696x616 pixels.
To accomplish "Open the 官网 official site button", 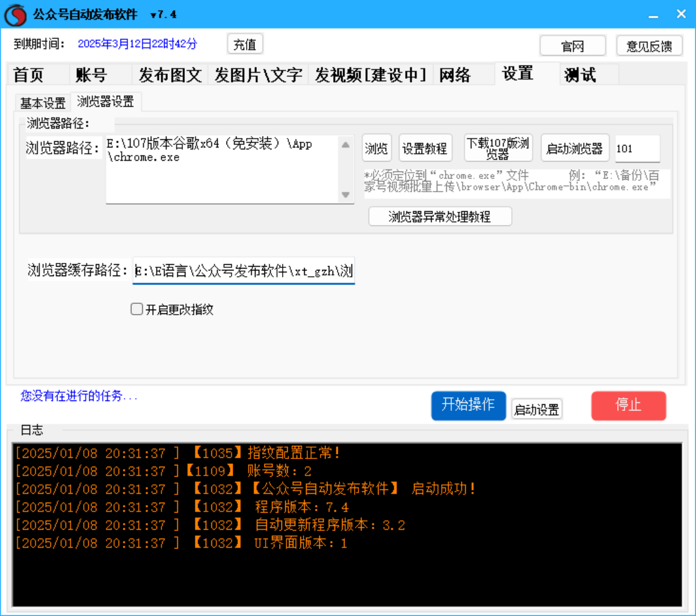I will click(x=572, y=46).
